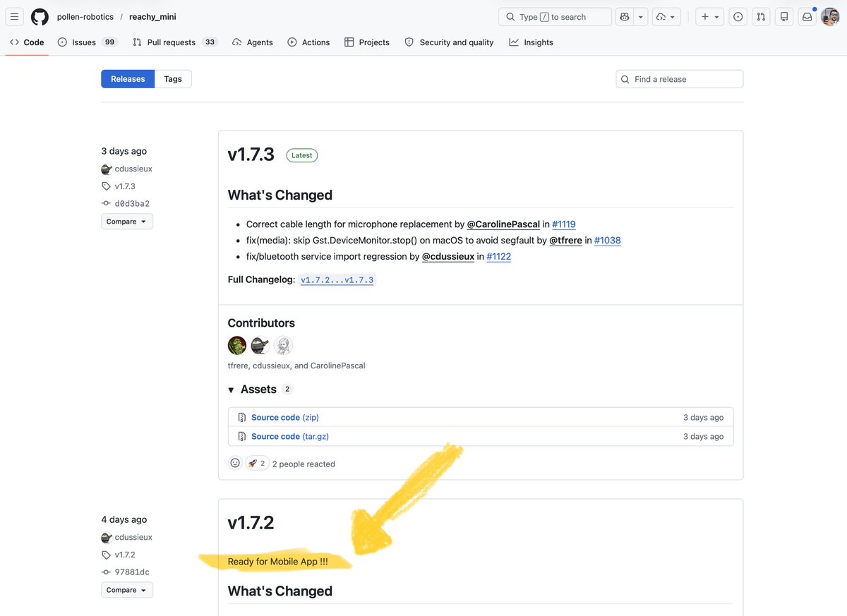Click the global search field
The image size is (847, 616).
coord(555,17)
